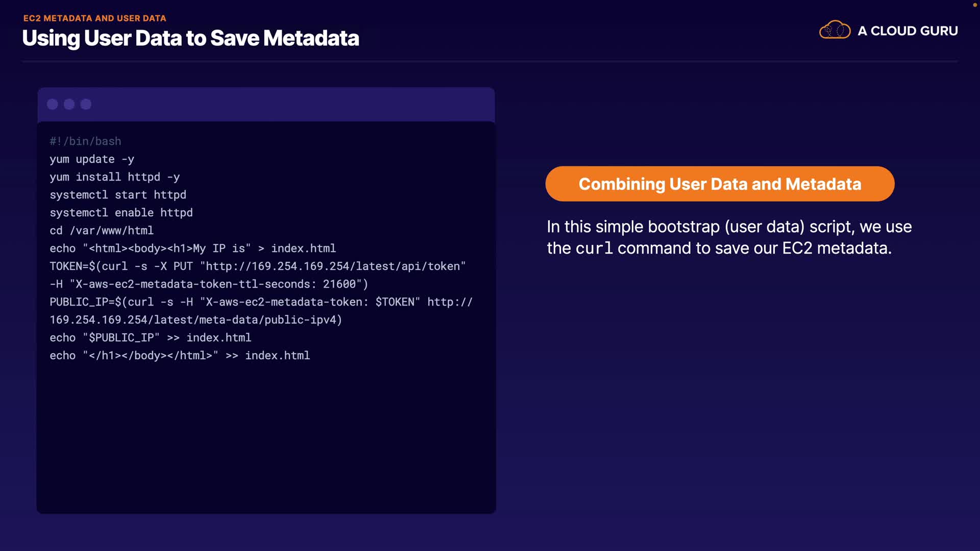Screen dimensions: 980x551
Task: Click the A Cloud Guru cloud logo
Action: 835,30
